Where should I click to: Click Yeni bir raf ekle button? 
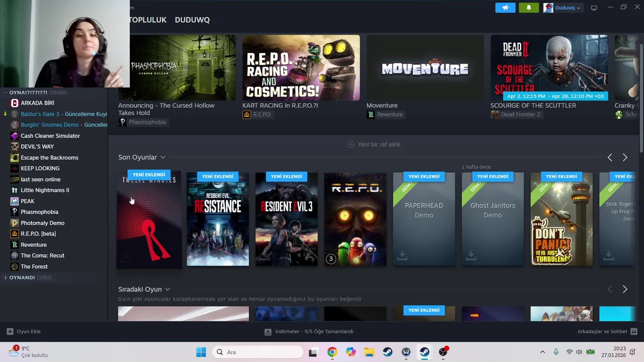374,144
